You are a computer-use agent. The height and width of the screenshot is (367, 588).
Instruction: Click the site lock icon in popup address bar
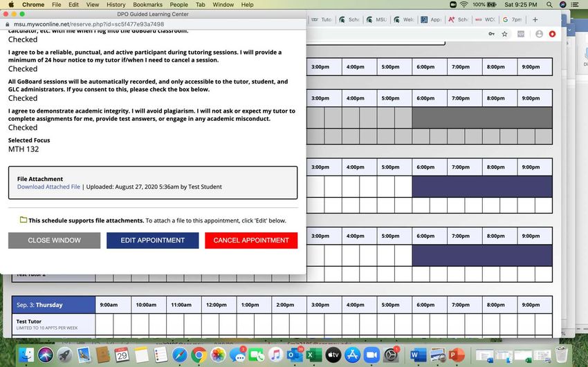7,24
